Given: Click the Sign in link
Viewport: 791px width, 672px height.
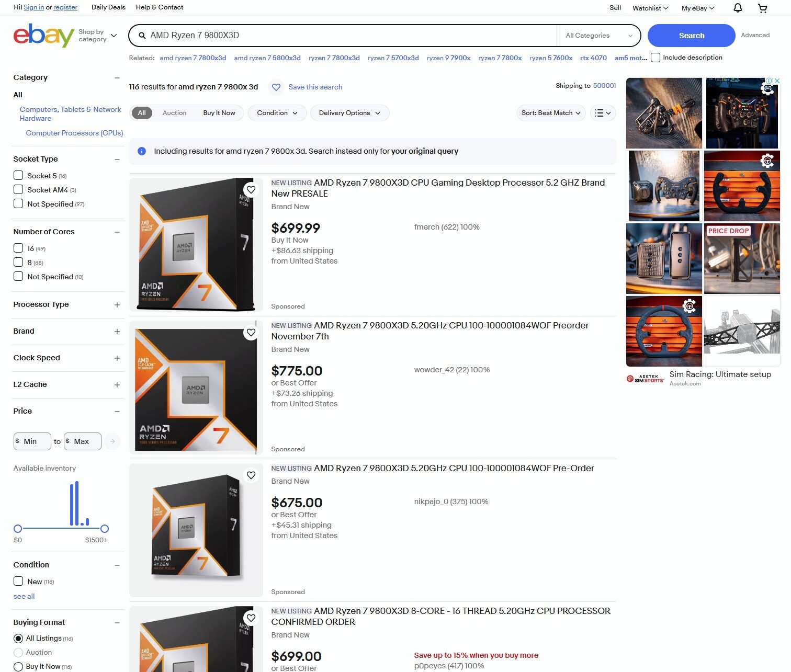Looking at the screenshot, I should (33, 7).
